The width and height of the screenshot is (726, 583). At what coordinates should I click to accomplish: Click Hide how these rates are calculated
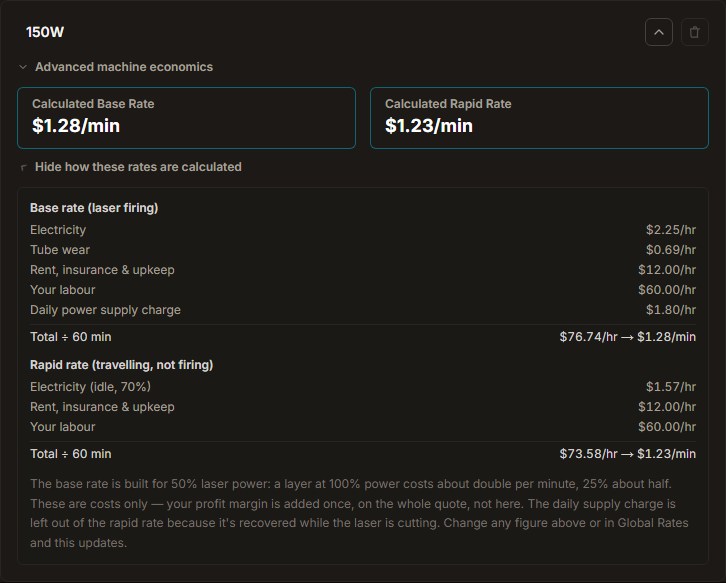(131, 167)
